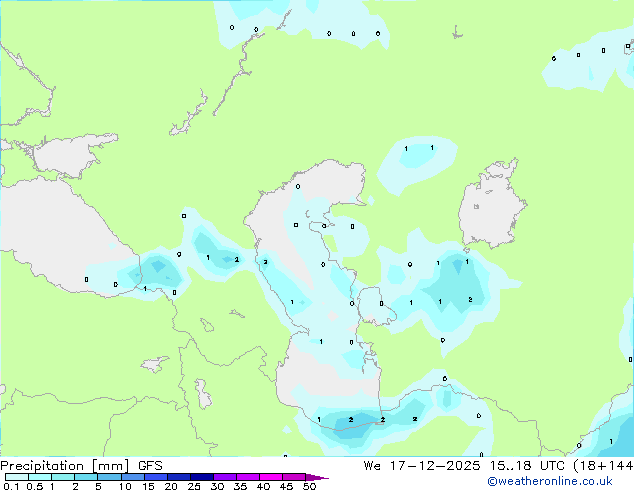Click the purple arrow tip past 50 on legend
This screenshot has height=490, width=634.
pos(317,477)
